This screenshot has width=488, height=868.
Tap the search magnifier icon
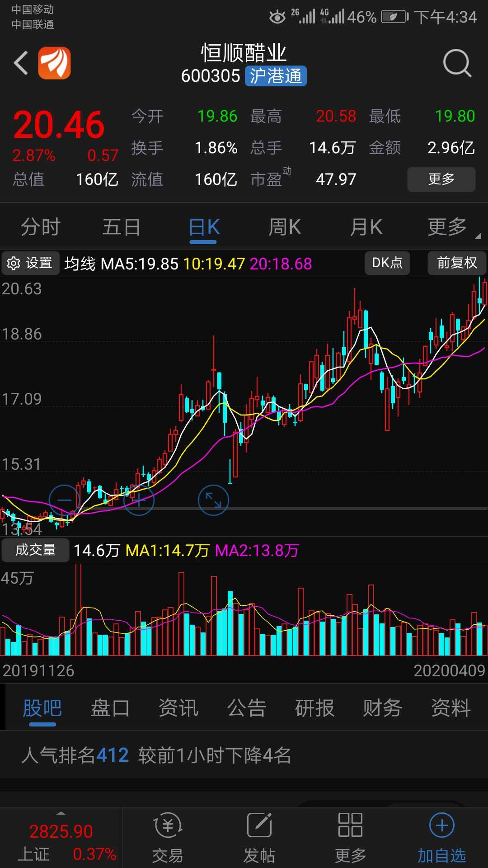(x=457, y=63)
